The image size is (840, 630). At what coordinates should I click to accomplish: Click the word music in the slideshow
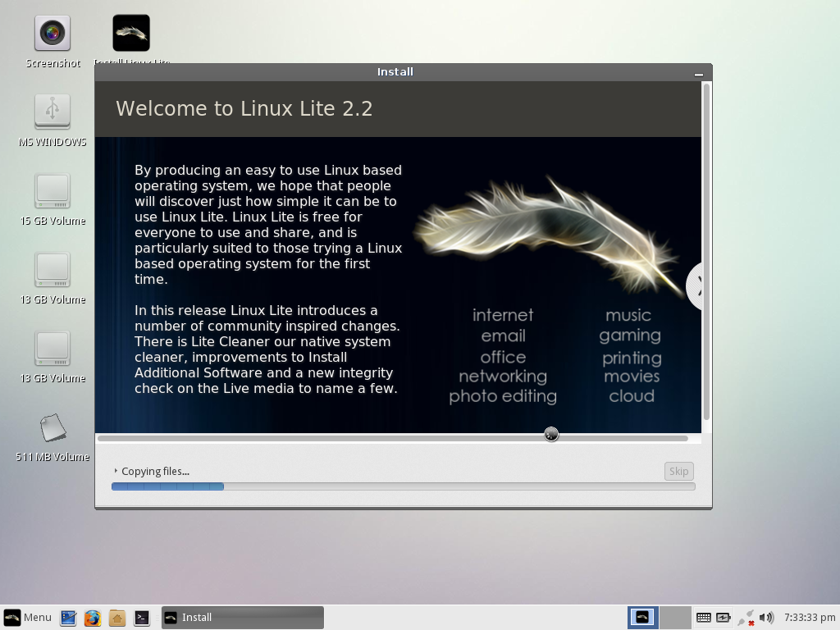tap(628, 315)
